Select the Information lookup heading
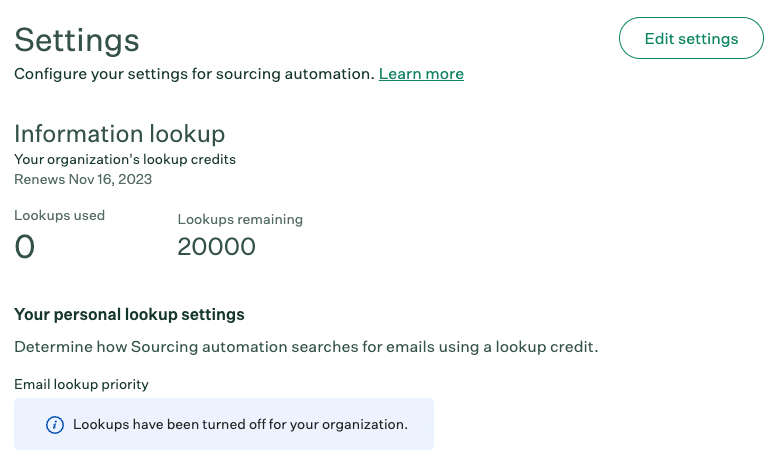This screenshot has height=472, width=780. [119, 133]
